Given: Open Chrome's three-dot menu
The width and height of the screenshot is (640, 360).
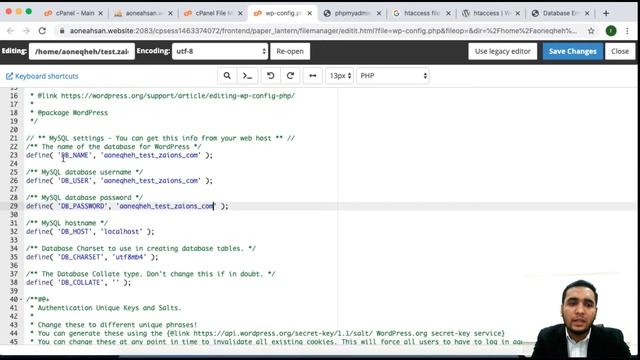Looking at the screenshot, I should click(627, 31).
